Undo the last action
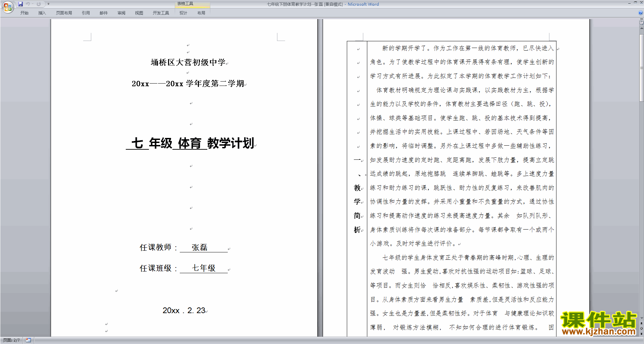This screenshot has height=344, width=644. click(x=28, y=4)
